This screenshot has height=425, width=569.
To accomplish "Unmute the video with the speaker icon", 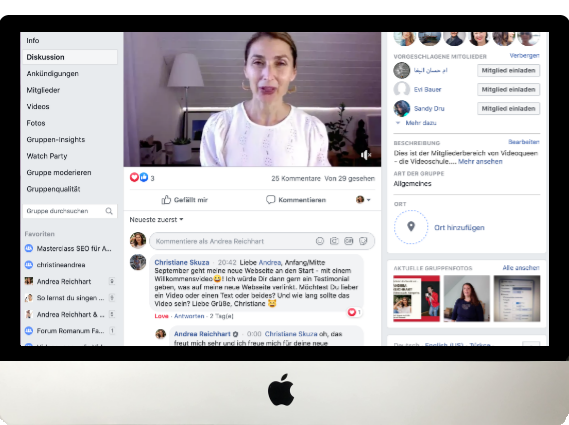I will 365,155.
